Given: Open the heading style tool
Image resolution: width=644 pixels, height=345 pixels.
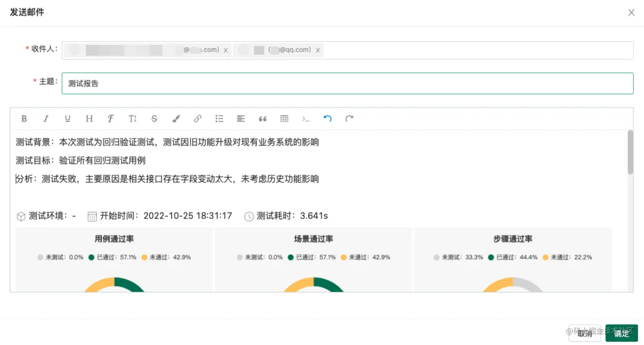Looking at the screenshot, I should (89, 119).
